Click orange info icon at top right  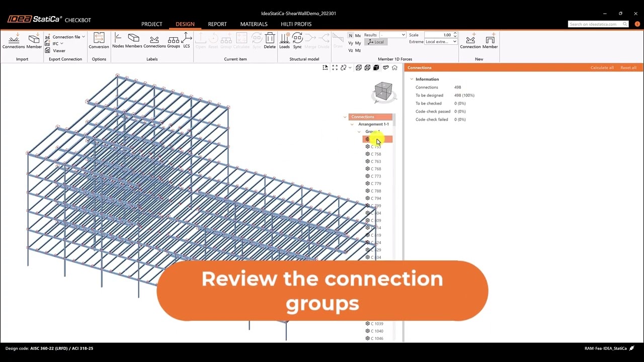point(637,24)
